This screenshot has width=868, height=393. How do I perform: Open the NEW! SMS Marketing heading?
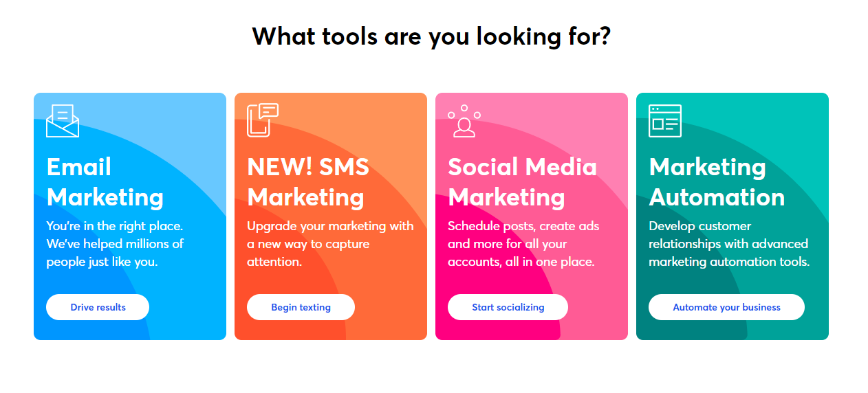coord(307,182)
